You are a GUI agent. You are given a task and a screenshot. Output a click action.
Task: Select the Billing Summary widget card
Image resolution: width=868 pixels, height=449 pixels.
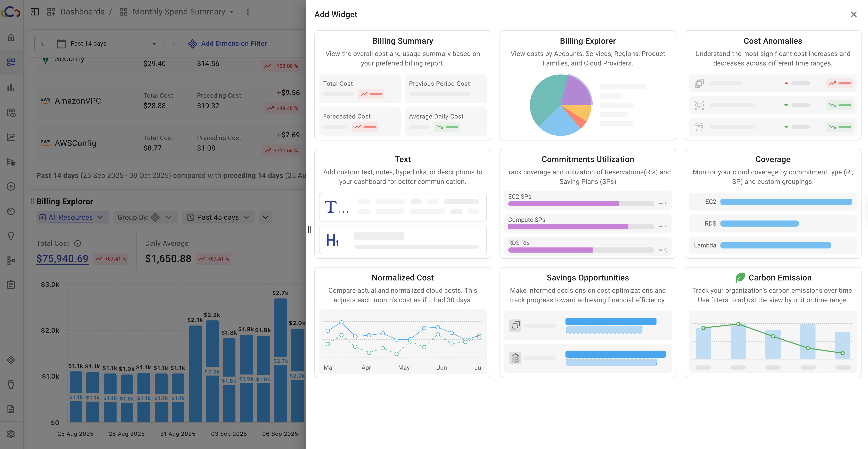click(403, 86)
